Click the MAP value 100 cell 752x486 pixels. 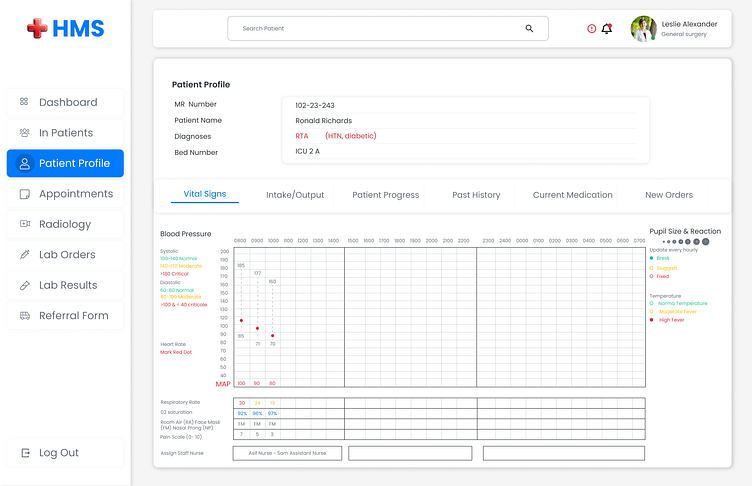point(241,383)
